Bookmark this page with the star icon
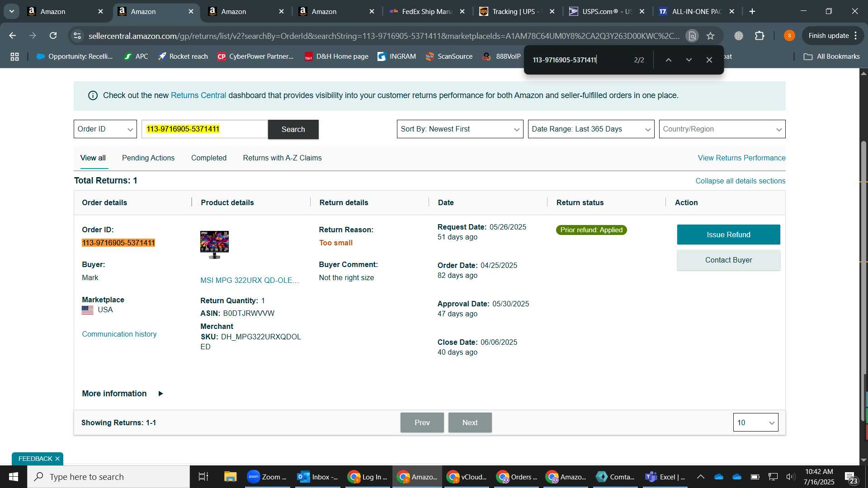Viewport: 868px width, 488px height. pos(710,36)
